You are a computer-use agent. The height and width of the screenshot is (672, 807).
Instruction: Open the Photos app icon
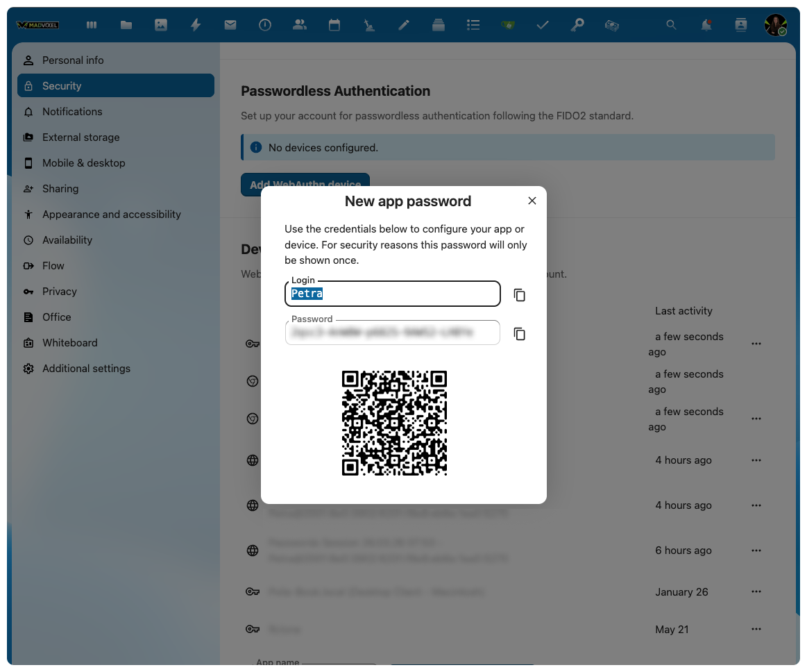click(161, 25)
